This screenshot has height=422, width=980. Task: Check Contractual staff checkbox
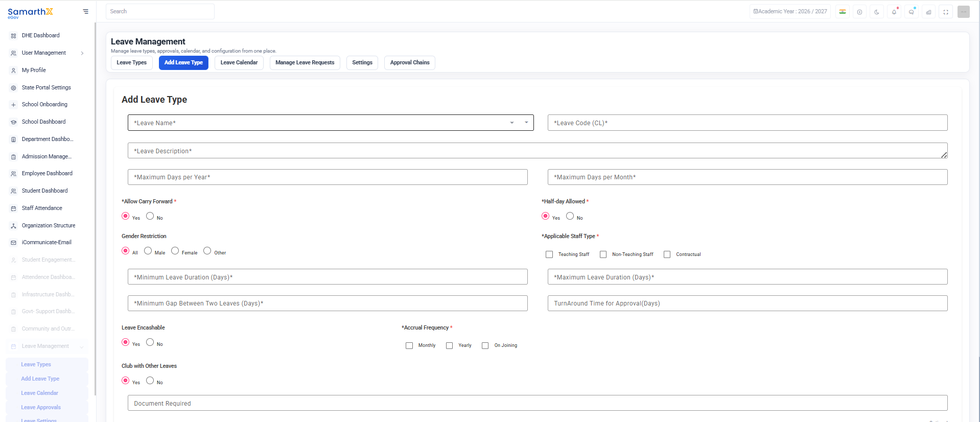tap(667, 254)
